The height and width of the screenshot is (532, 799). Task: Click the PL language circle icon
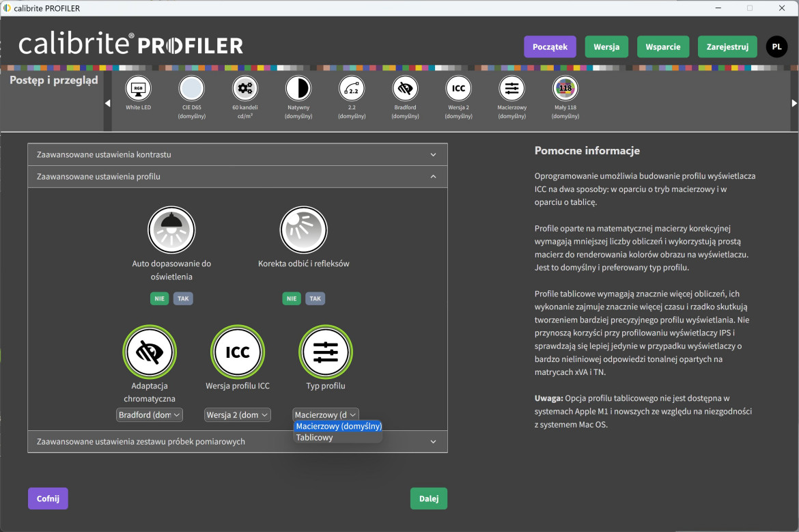click(776, 47)
